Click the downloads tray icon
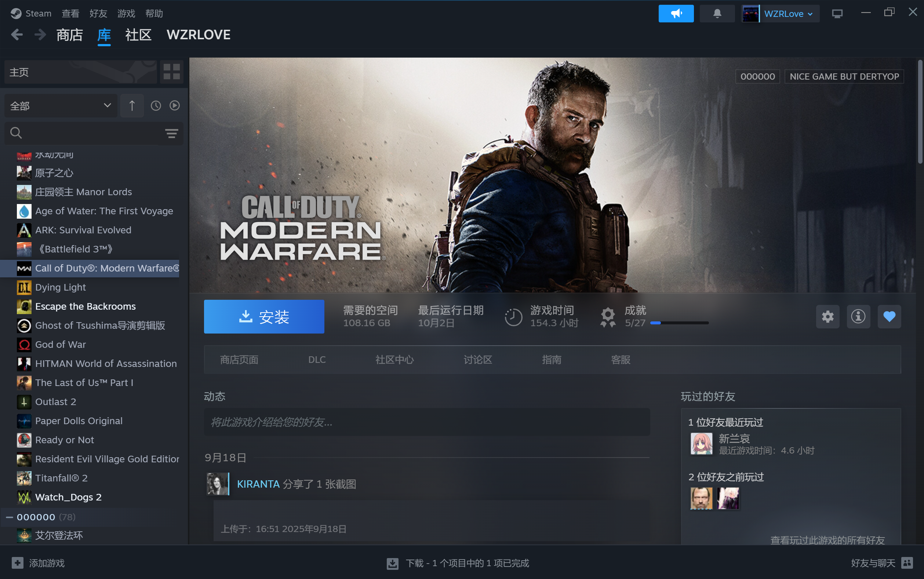 pyautogui.click(x=393, y=563)
